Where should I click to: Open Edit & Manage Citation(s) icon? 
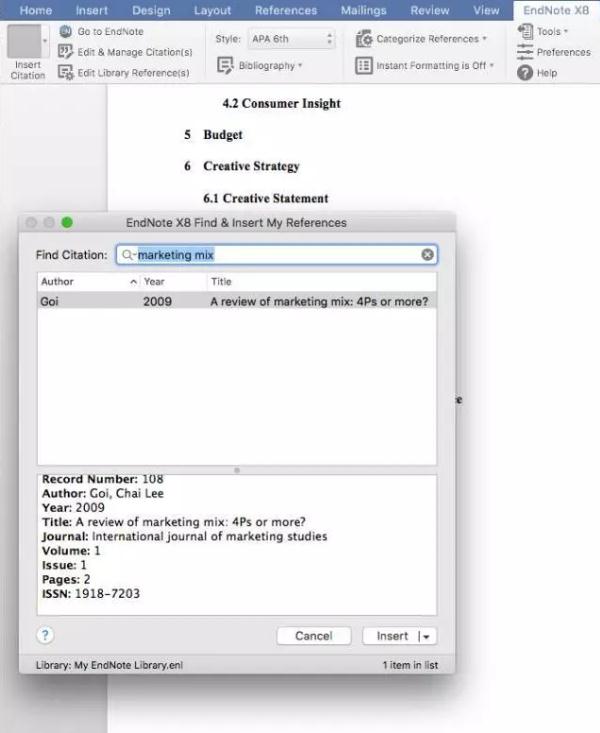[x=65, y=51]
